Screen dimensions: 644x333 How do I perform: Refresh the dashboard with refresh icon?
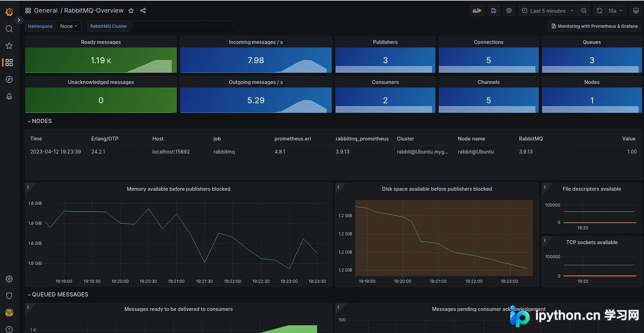(x=599, y=11)
